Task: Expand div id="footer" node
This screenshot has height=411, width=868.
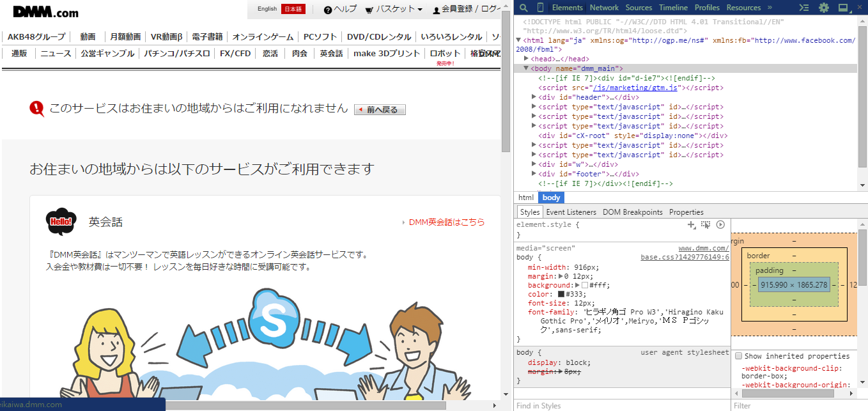Action: pos(534,174)
